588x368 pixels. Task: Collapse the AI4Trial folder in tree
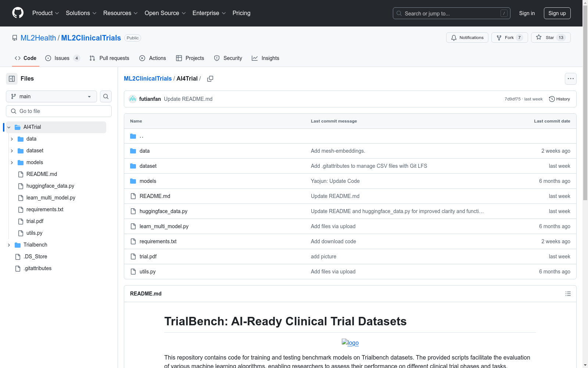coord(9,127)
